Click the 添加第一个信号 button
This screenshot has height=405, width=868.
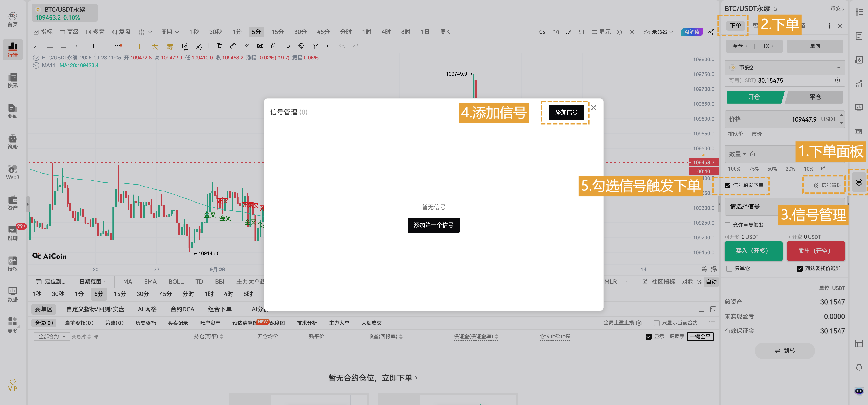[434, 225]
